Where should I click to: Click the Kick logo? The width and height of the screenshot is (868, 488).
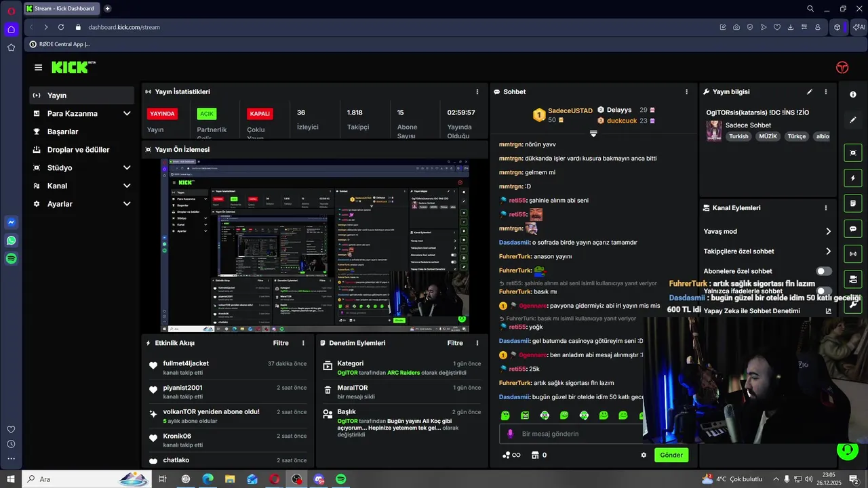[x=74, y=67]
